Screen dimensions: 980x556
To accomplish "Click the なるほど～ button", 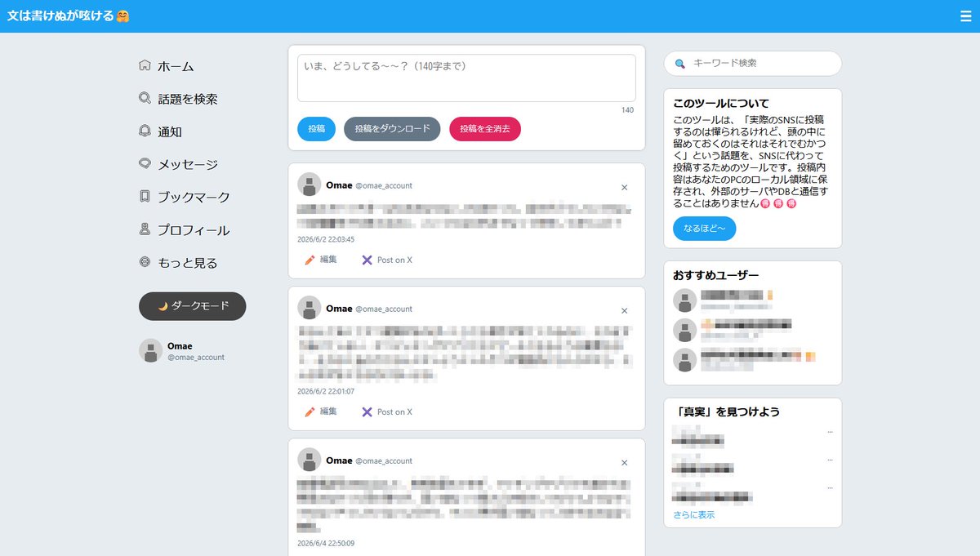I will tap(704, 229).
